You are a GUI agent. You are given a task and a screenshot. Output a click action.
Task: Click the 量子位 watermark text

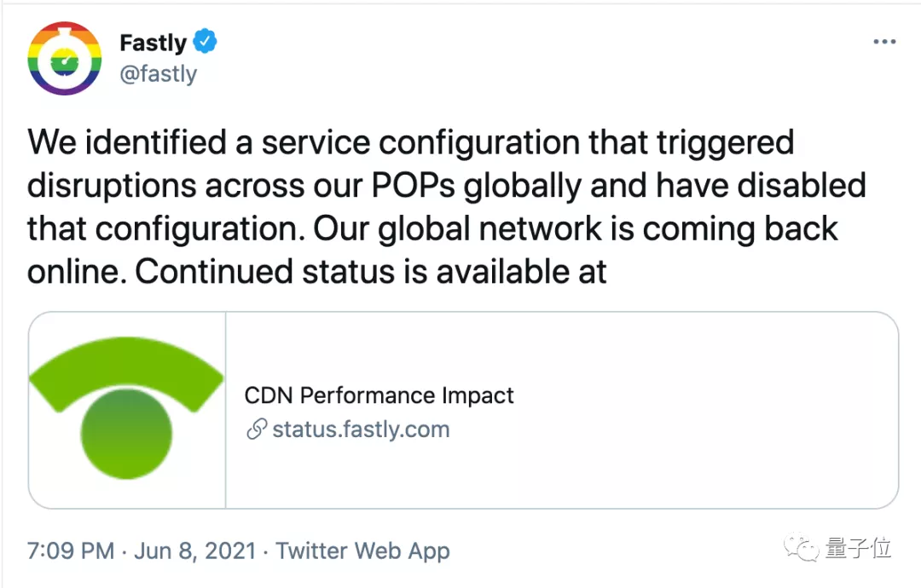(858, 547)
